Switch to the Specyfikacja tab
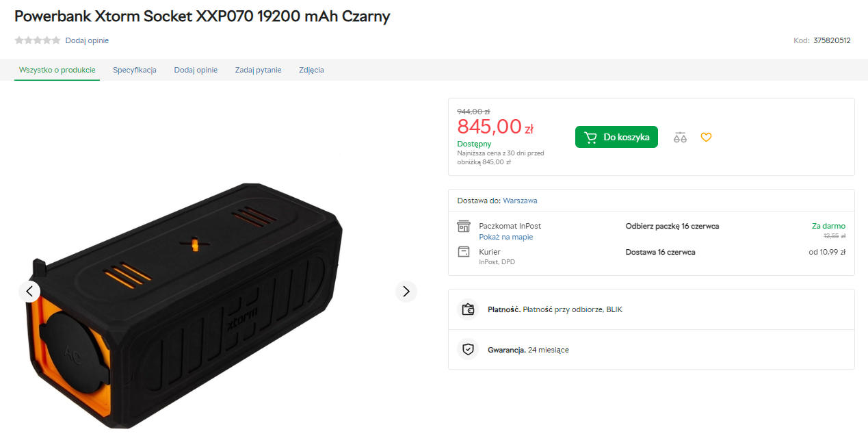Screen dimensions: 868x436 pyautogui.click(x=135, y=70)
